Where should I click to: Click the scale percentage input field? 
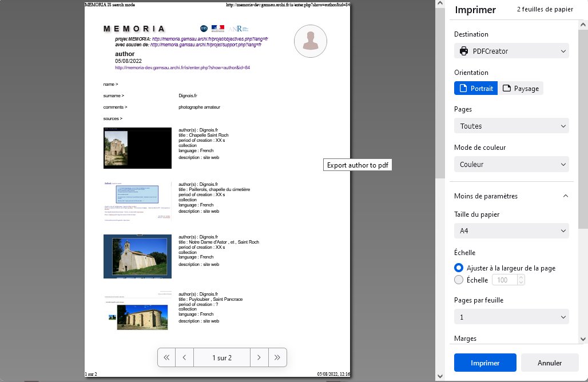504,280
